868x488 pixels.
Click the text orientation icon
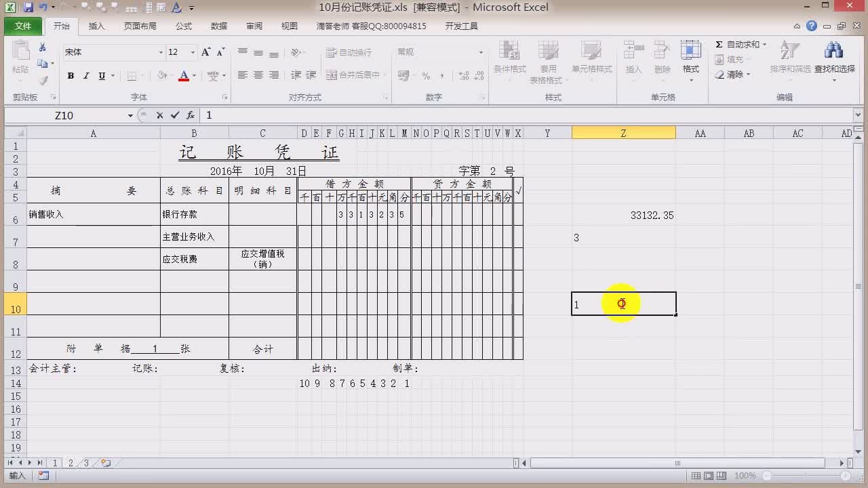[x=296, y=52]
